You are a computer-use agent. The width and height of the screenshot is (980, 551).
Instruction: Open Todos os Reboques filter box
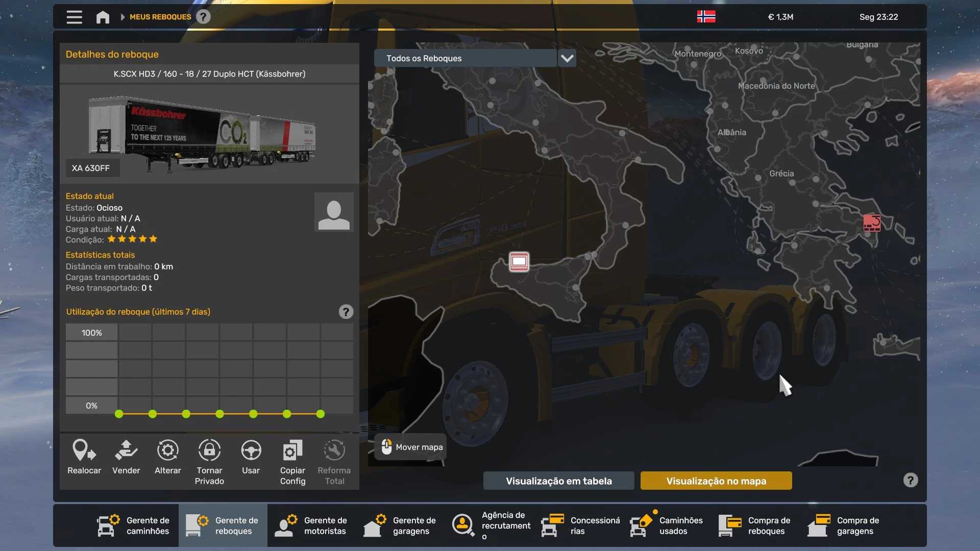tap(464, 58)
